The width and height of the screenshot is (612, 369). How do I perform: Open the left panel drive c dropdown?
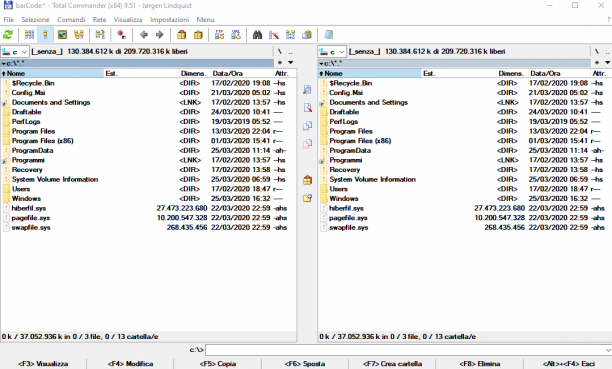[15, 52]
